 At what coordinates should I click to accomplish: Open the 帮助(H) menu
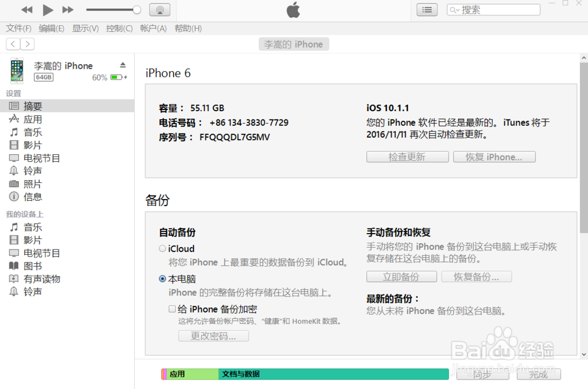point(188,28)
